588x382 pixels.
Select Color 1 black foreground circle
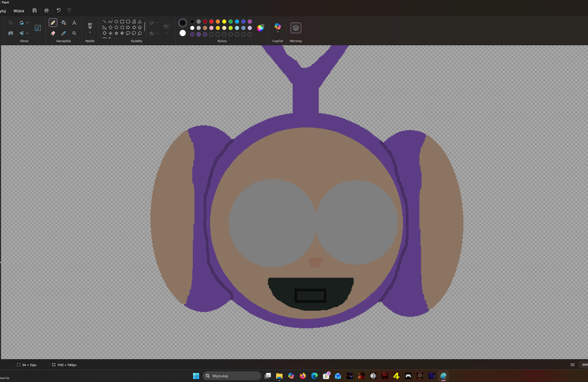183,23
